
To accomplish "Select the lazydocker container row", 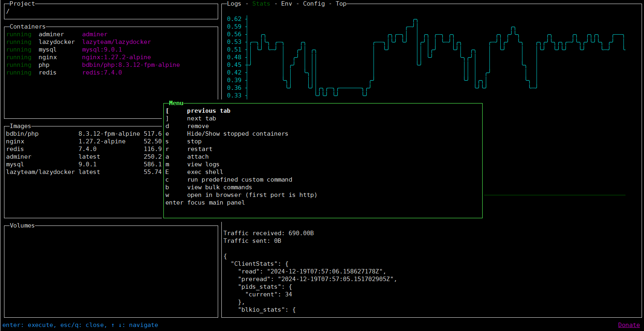I will 111,42.
